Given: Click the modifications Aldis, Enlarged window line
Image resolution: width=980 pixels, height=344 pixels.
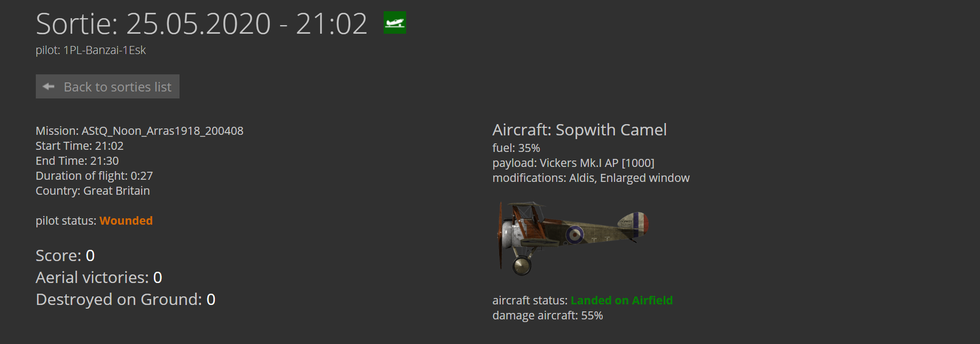Looking at the screenshot, I should pos(591,178).
